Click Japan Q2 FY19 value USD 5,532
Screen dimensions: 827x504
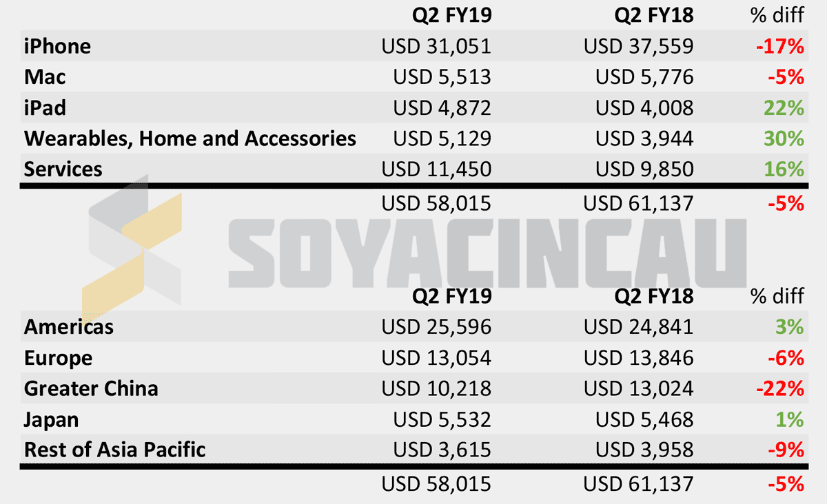pyautogui.click(x=442, y=419)
